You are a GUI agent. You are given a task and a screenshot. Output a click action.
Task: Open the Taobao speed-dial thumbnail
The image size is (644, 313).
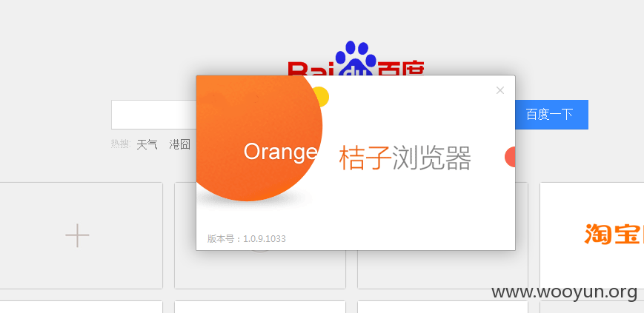click(x=592, y=235)
